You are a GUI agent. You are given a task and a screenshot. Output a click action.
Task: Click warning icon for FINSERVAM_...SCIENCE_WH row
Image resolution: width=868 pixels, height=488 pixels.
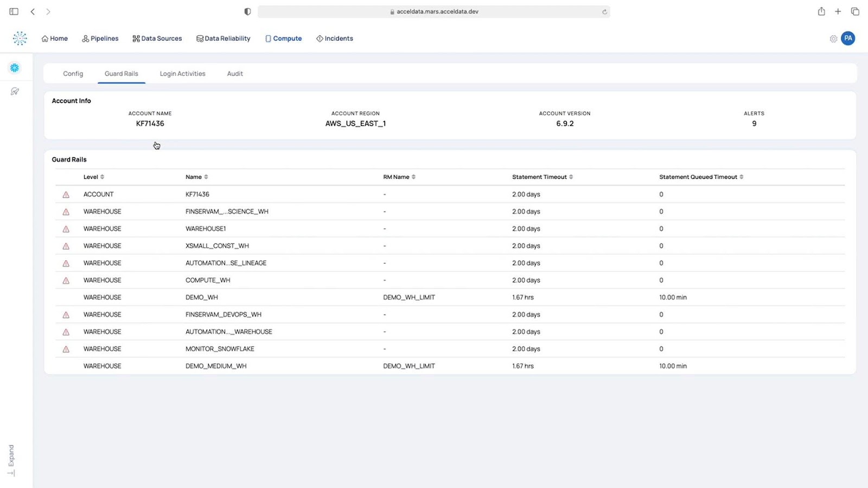pos(66,212)
